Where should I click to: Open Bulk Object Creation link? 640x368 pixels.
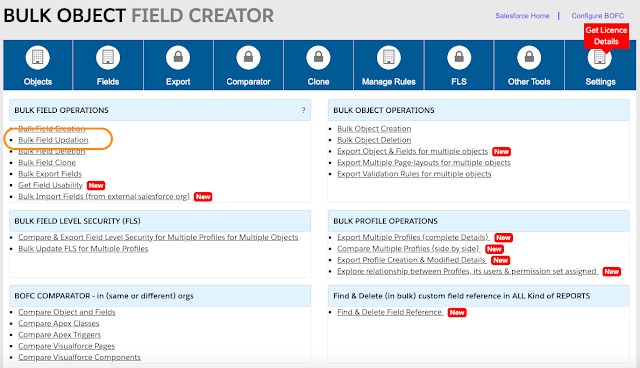point(374,129)
